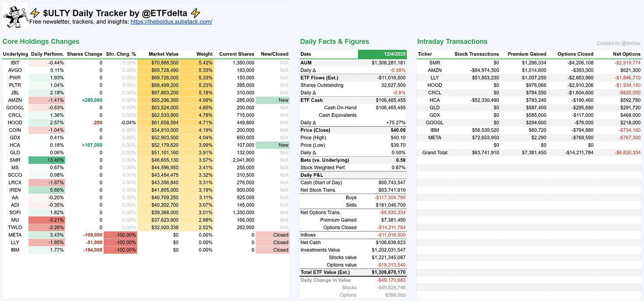Click the Monopoly man logo image
This screenshot has width=644, height=301.
tap(15, 16)
